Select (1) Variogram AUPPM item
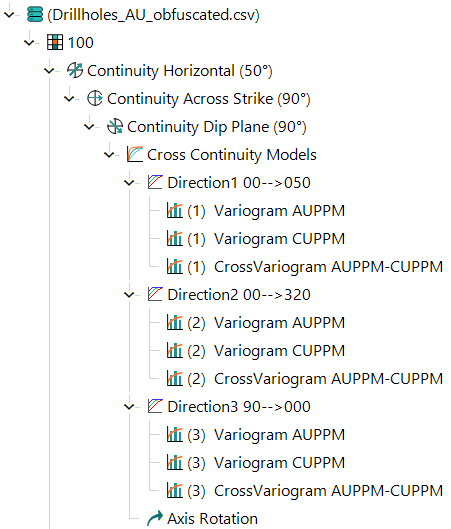This screenshot has height=529, width=451. 256,211
